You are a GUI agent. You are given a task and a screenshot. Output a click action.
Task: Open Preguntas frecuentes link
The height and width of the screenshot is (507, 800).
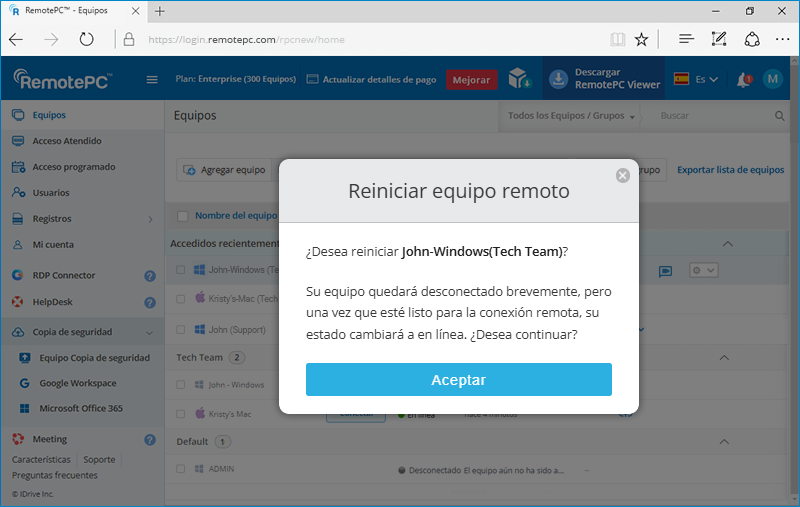point(55,475)
